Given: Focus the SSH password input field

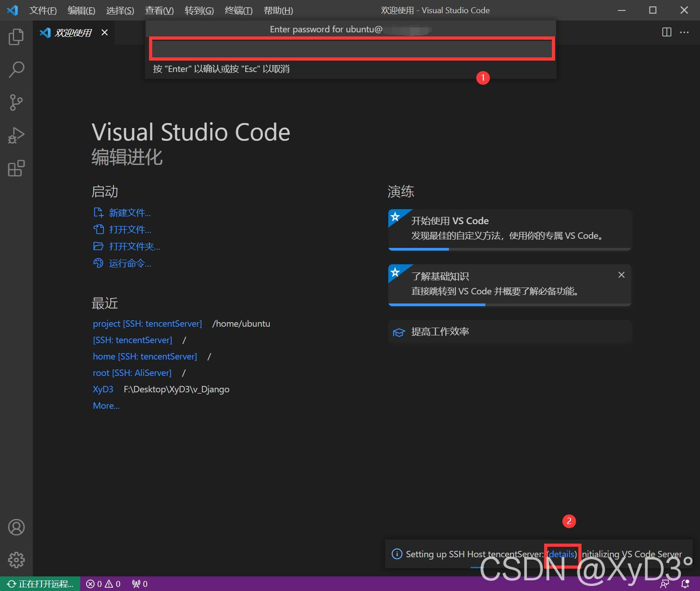Looking at the screenshot, I should click(352, 49).
